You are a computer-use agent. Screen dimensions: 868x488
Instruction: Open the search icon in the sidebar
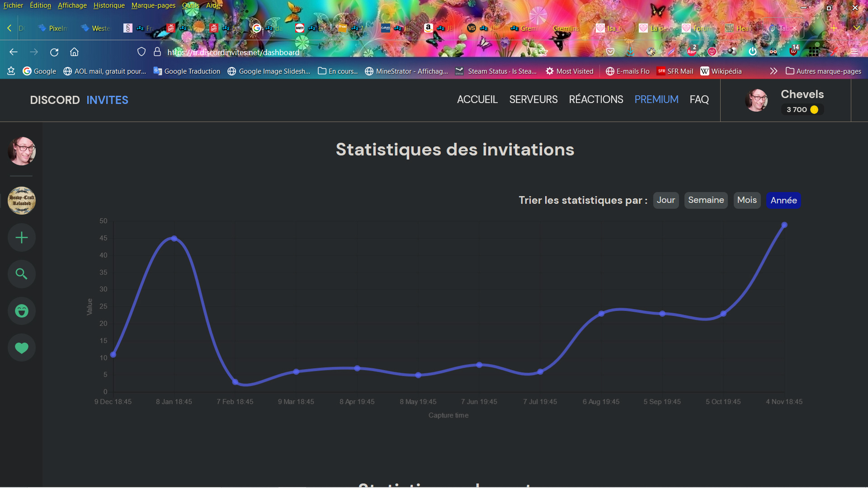click(x=21, y=274)
